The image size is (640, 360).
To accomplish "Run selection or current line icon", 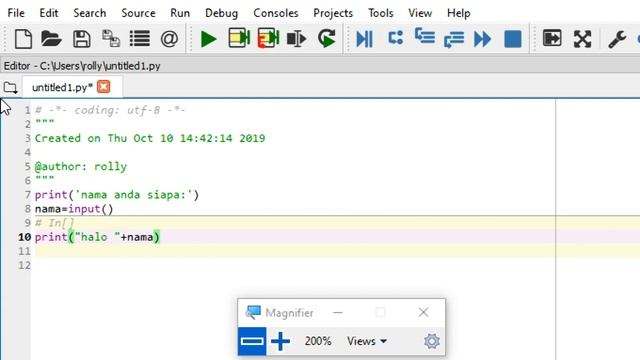I will point(297,39).
